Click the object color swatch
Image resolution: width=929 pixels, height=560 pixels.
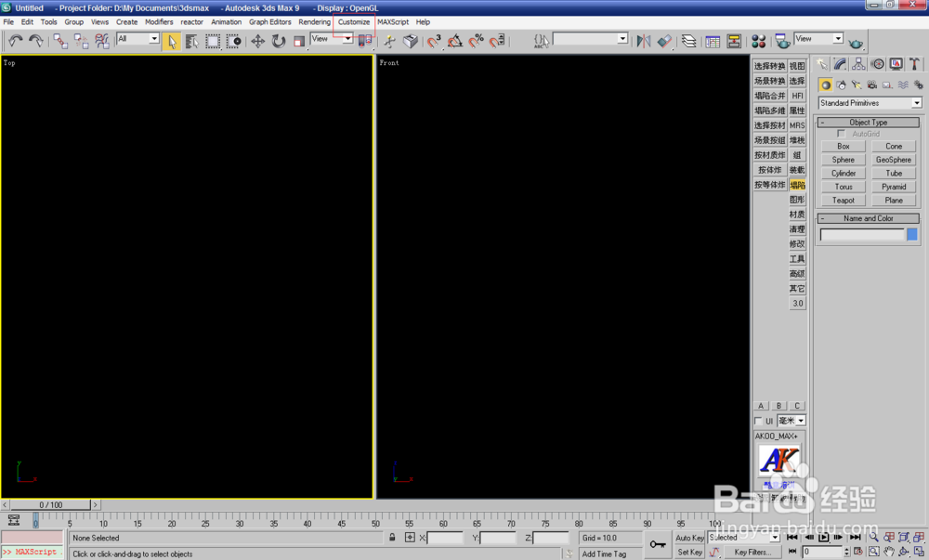(x=912, y=234)
